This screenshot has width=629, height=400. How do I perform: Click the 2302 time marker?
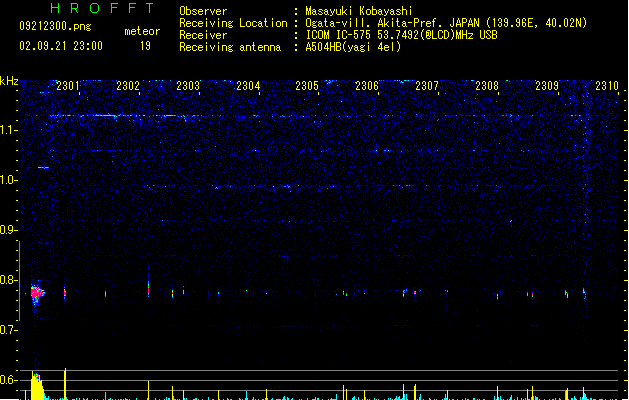point(128,86)
